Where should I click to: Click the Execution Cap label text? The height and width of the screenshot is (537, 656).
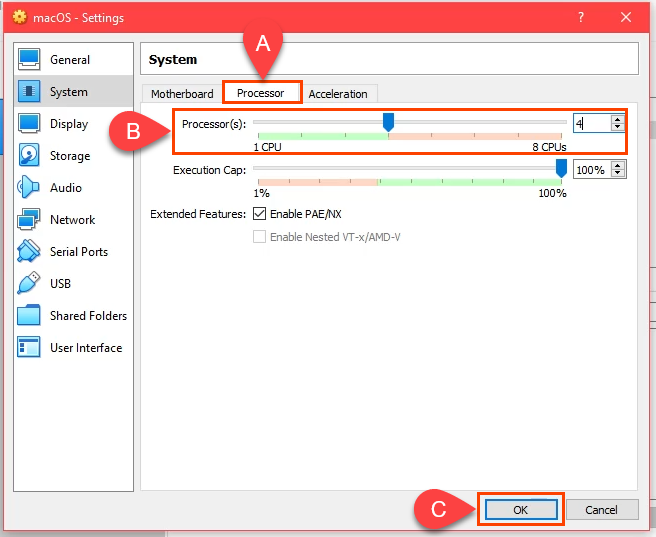click(210, 170)
